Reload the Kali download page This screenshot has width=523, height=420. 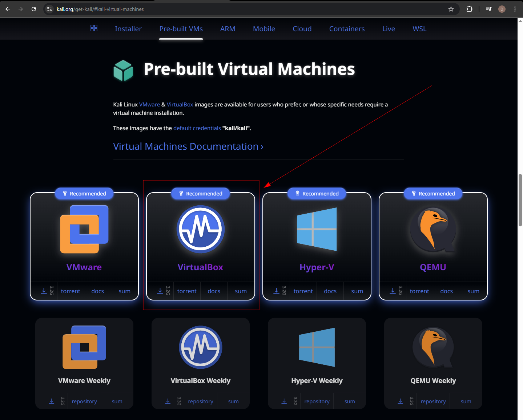tap(34, 9)
